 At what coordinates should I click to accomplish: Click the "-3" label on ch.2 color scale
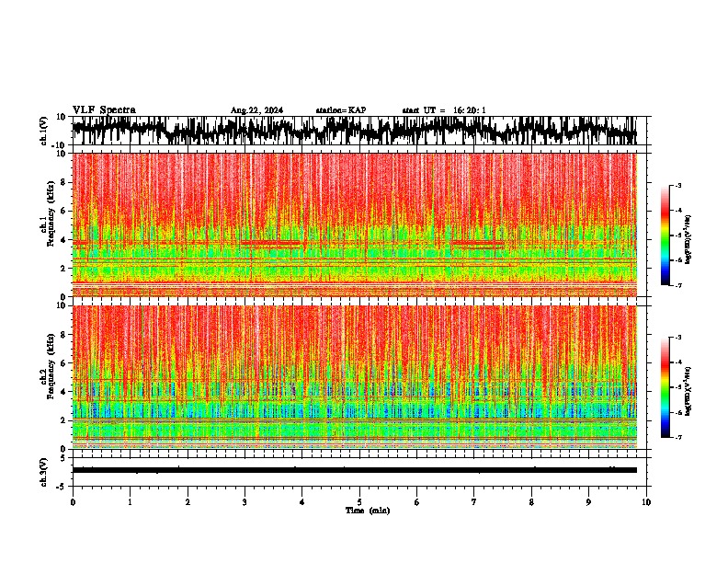point(677,338)
